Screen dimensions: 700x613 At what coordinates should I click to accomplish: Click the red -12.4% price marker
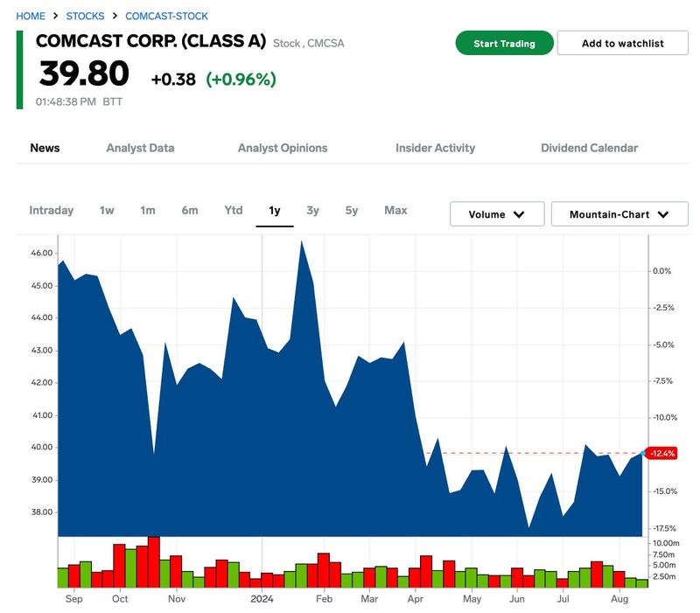[x=662, y=453]
